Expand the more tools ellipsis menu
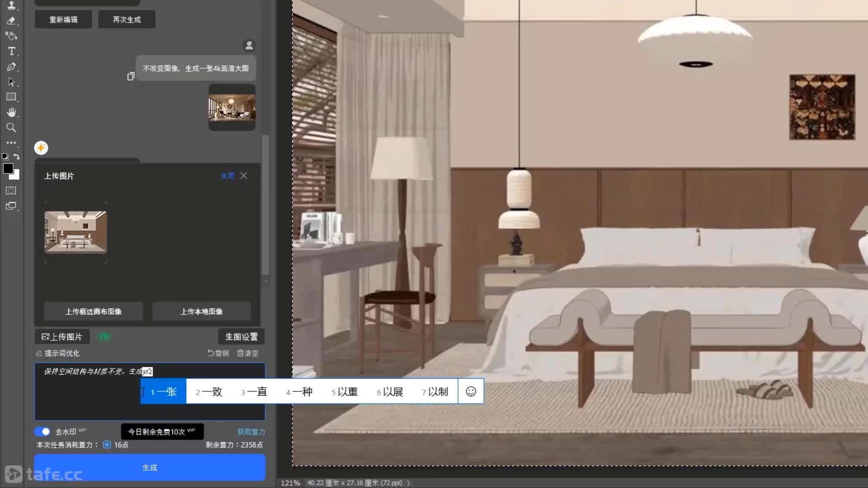 click(x=11, y=143)
